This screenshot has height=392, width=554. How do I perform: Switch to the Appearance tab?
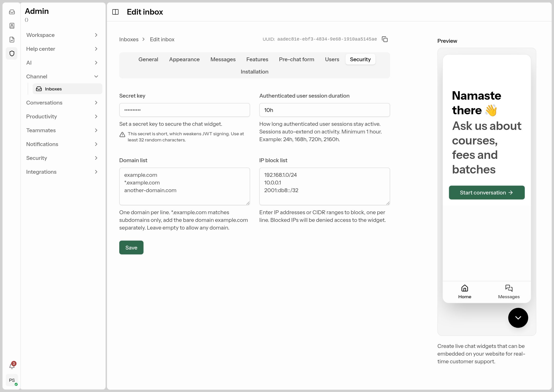184,59
